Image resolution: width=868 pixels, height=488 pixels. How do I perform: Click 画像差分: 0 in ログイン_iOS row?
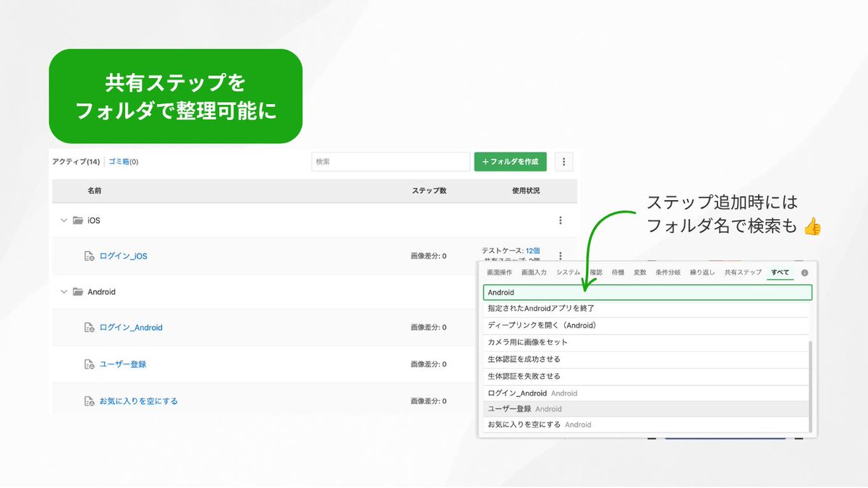(x=428, y=256)
